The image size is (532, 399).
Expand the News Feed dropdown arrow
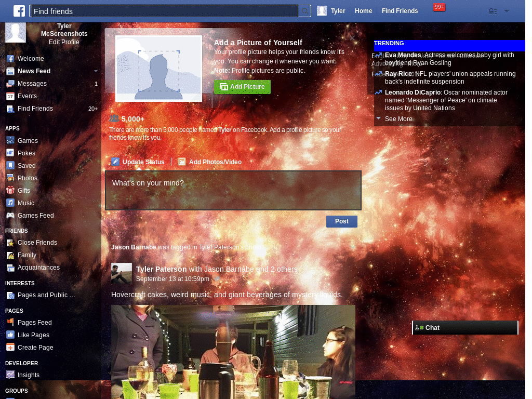click(x=96, y=71)
